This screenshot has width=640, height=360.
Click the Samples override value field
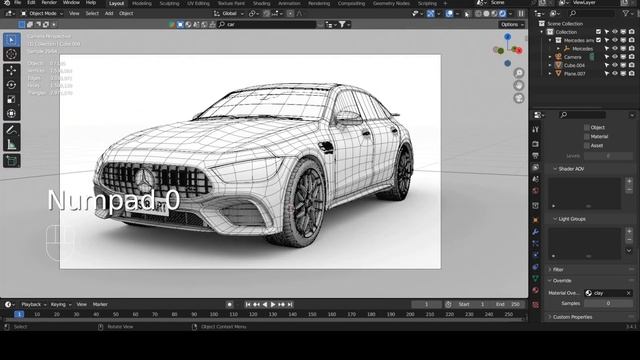(x=608, y=303)
